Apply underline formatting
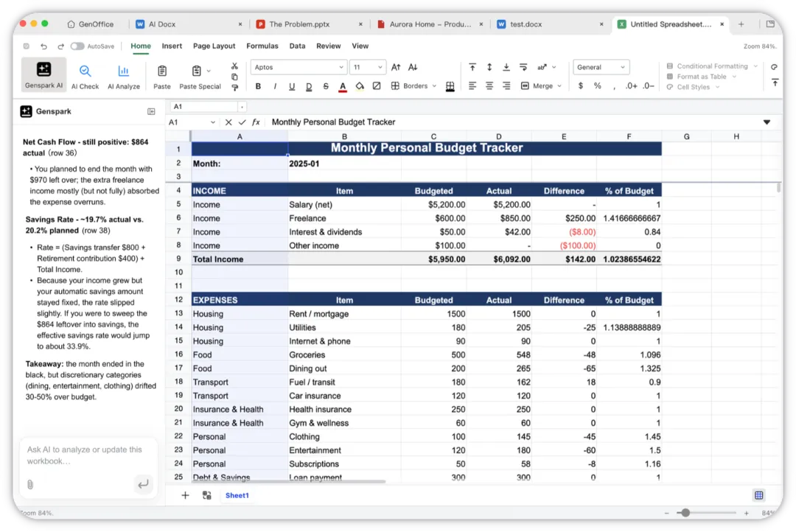The width and height of the screenshot is (796, 532). 292,86
